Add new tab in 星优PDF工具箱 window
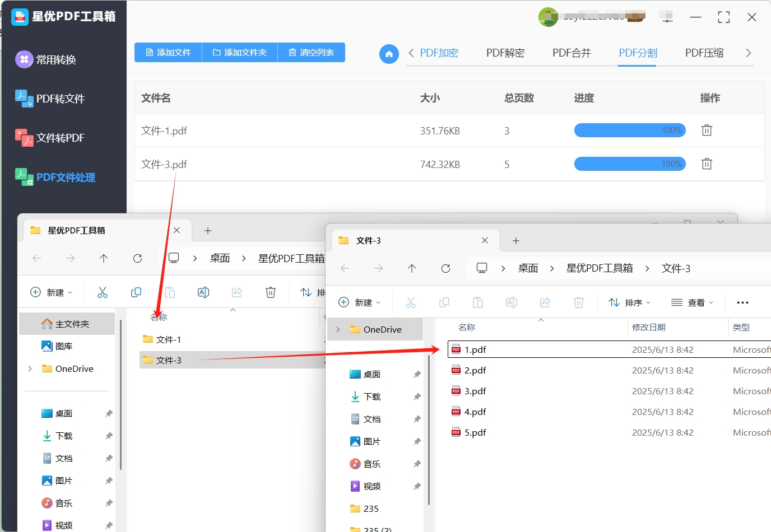 click(208, 231)
